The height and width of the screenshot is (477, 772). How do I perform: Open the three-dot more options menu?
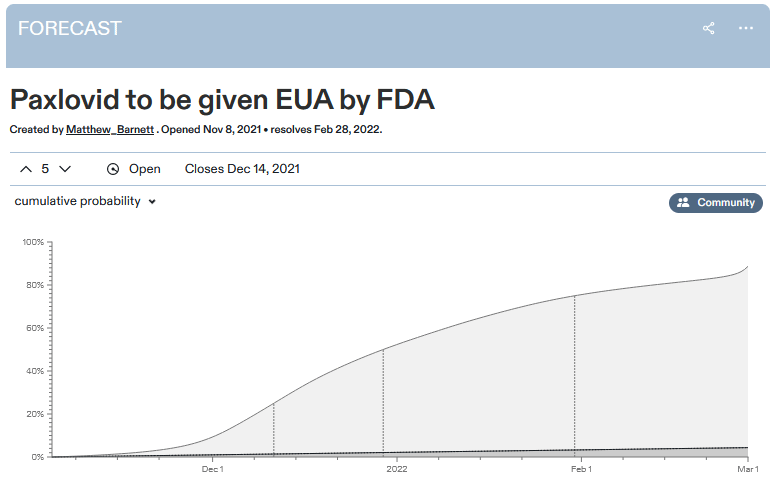pyautogui.click(x=745, y=28)
